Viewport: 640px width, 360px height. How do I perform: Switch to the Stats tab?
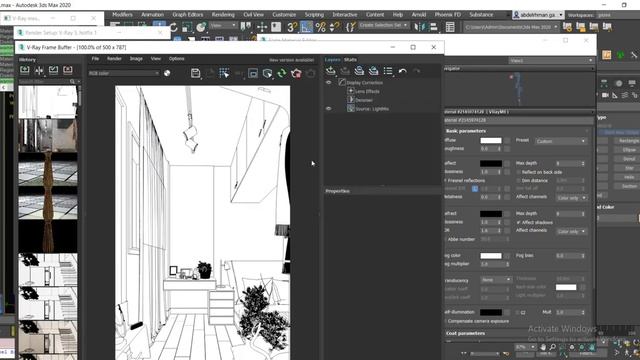(350, 60)
